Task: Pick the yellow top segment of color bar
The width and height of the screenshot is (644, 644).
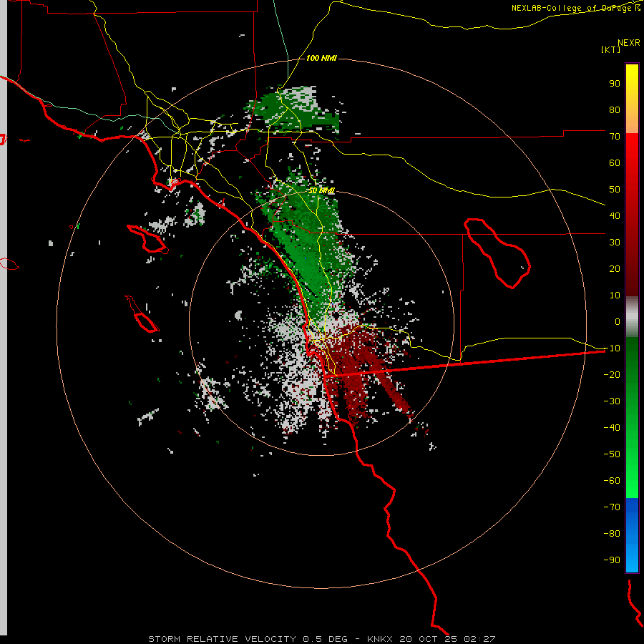Action: point(632,99)
